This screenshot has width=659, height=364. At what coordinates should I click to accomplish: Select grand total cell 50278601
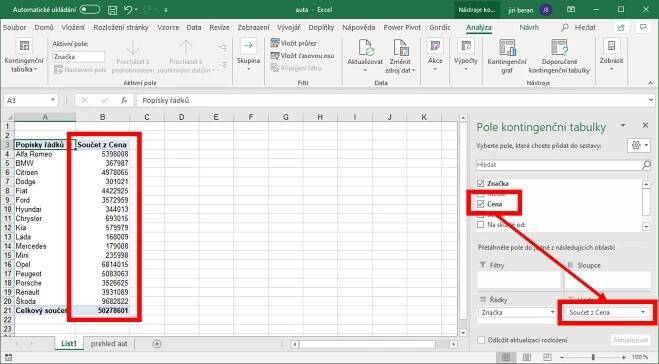pos(103,311)
